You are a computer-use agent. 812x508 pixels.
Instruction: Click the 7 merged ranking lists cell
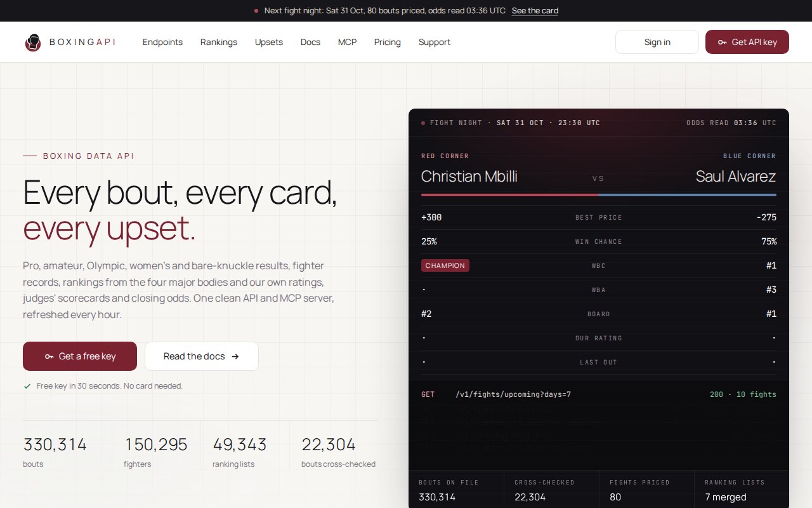(x=742, y=490)
